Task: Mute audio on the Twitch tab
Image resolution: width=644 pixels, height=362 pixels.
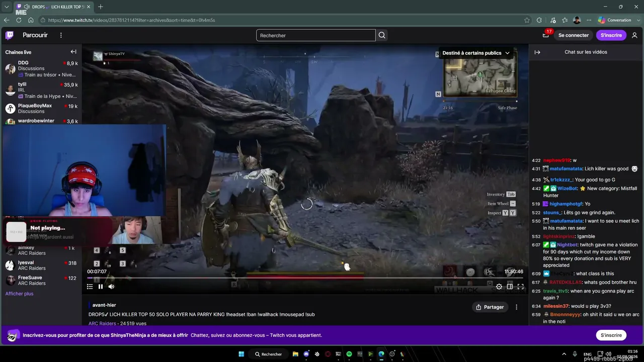Action: pos(27,7)
